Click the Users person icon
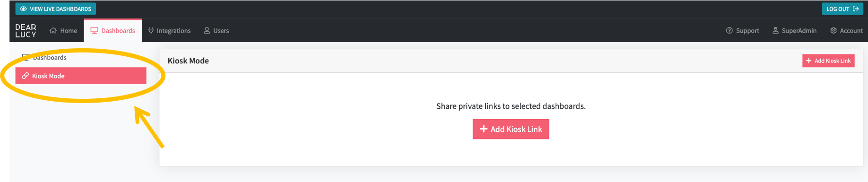The width and height of the screenshot is (868, 182). [207, 30]
